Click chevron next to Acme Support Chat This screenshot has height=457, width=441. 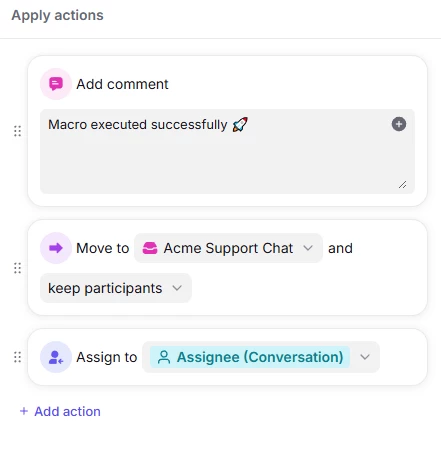point(308,248)
